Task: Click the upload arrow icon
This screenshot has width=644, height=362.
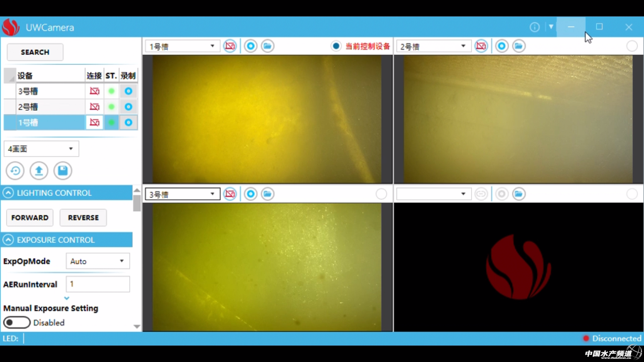Action: (x=39, y=171)
